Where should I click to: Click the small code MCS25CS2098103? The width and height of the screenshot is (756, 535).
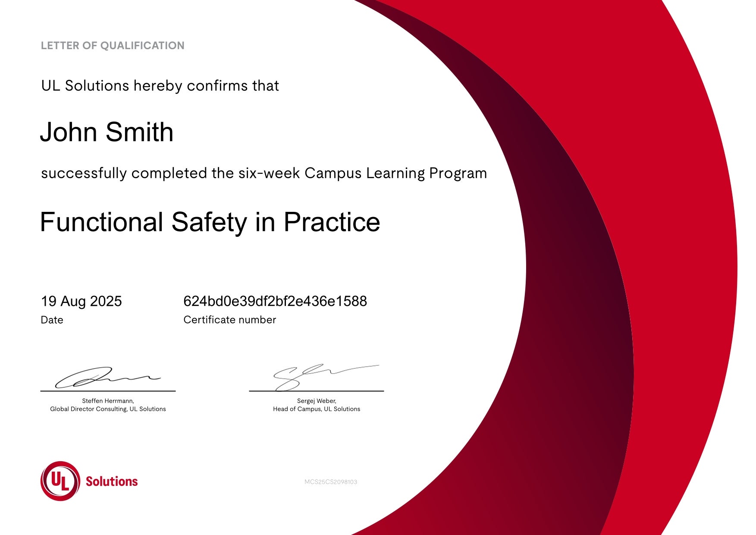tap(331, 482)
